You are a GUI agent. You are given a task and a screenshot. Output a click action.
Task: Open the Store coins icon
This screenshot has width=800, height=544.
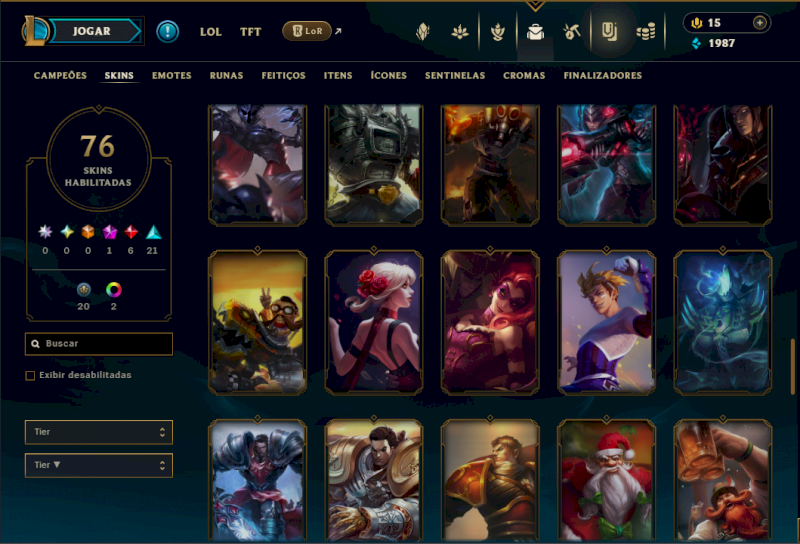(646, 32)
